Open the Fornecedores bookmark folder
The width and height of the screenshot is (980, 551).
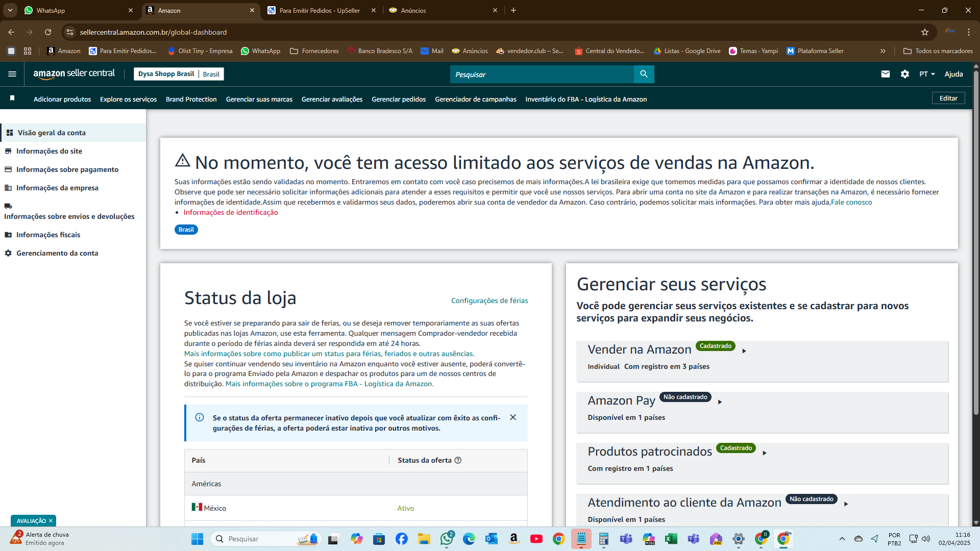click(314, 51)
